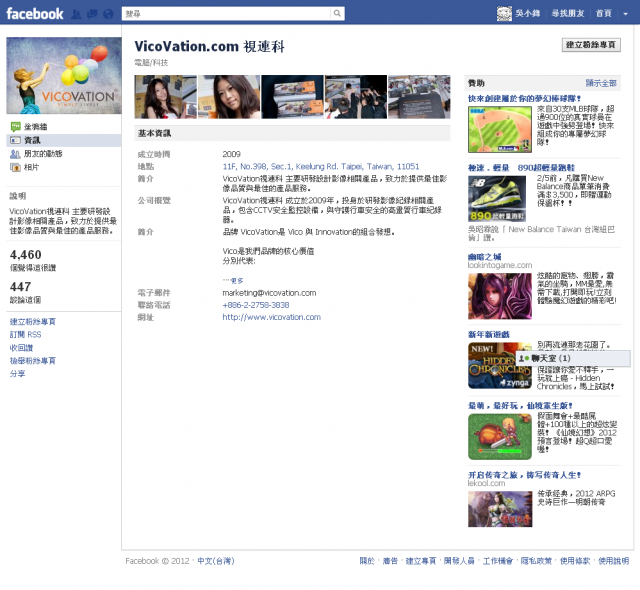
Task: Click the photos icon in sidebar
Action: click(x=16, y=167)
